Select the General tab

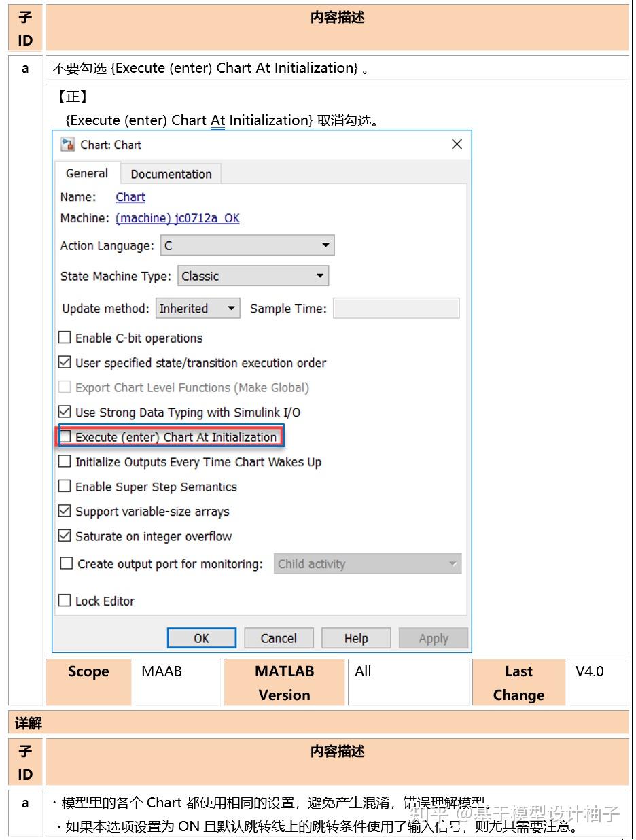86,174
